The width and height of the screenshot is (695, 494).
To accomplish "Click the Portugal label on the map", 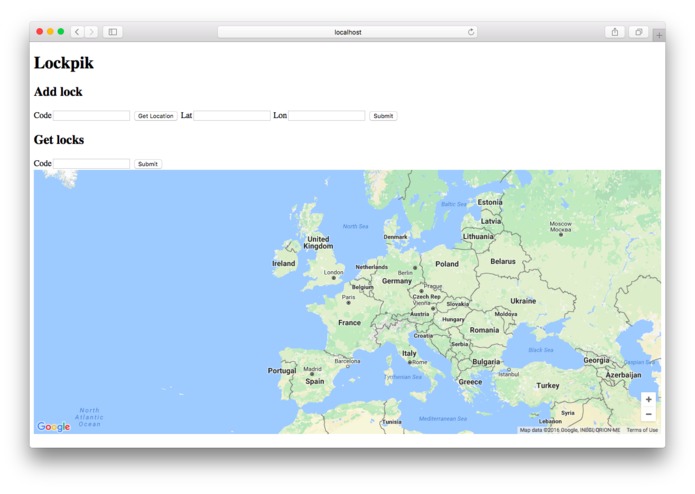I will pyautogui.click(x=282, y=370).
